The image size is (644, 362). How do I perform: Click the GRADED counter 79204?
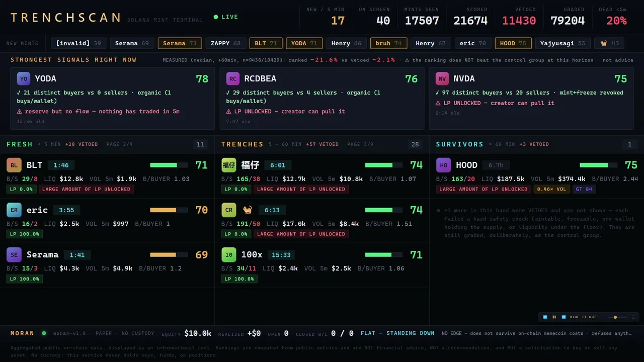[568, 21]
